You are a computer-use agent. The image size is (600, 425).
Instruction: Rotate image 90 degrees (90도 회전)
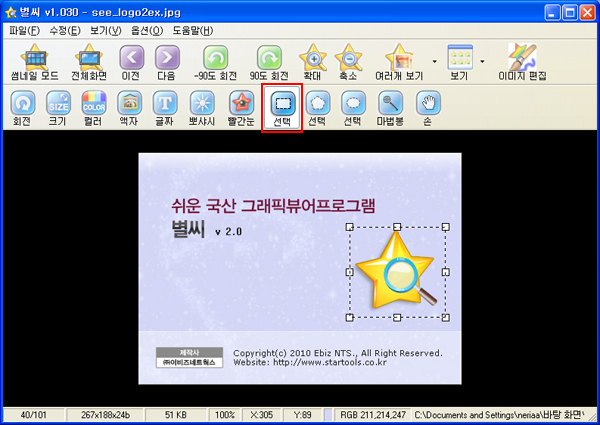(269, 62)
